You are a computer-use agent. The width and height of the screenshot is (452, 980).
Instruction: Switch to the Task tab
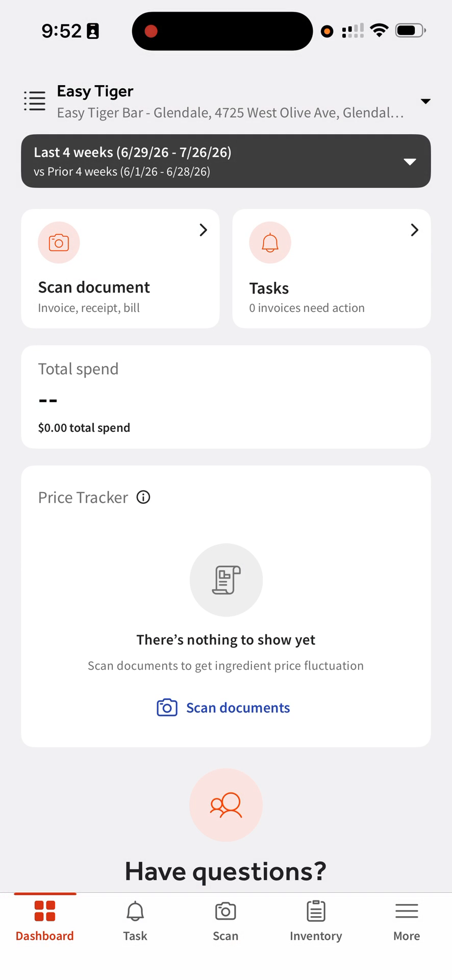click(x=135, y=921)
